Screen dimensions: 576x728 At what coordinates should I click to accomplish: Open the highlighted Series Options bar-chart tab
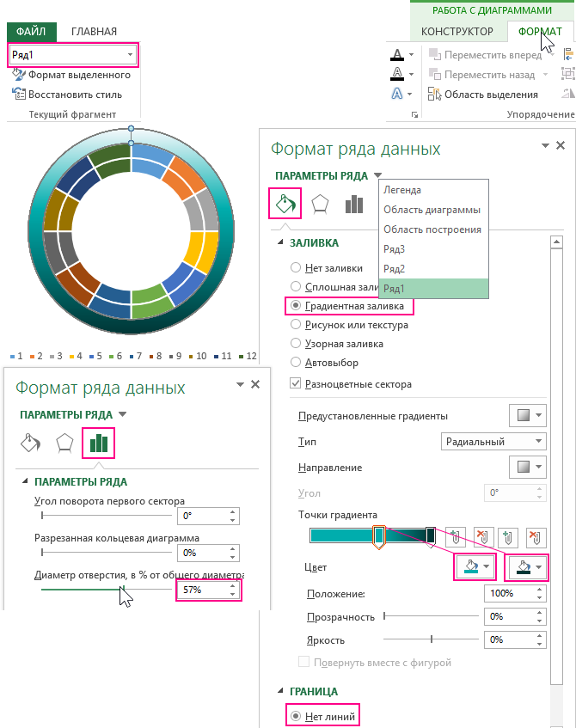pyautogui.click(x=99, y=444)
